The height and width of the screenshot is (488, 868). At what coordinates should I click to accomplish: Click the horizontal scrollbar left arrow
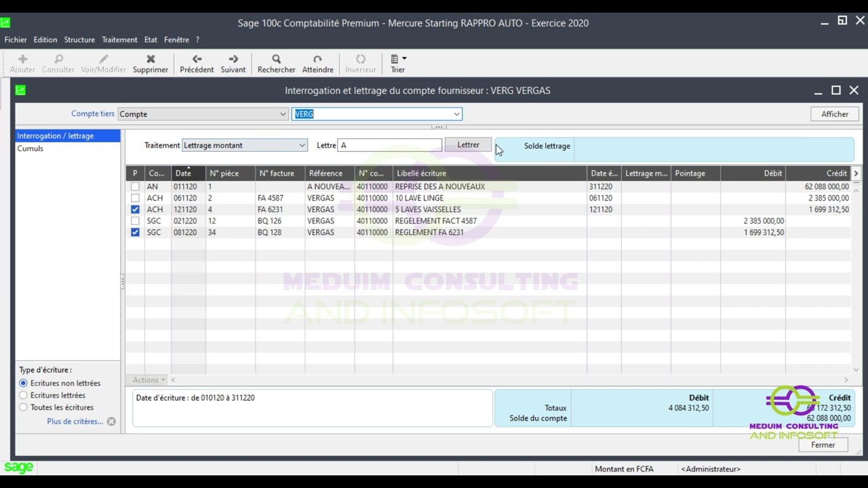(x=173, y=380)
